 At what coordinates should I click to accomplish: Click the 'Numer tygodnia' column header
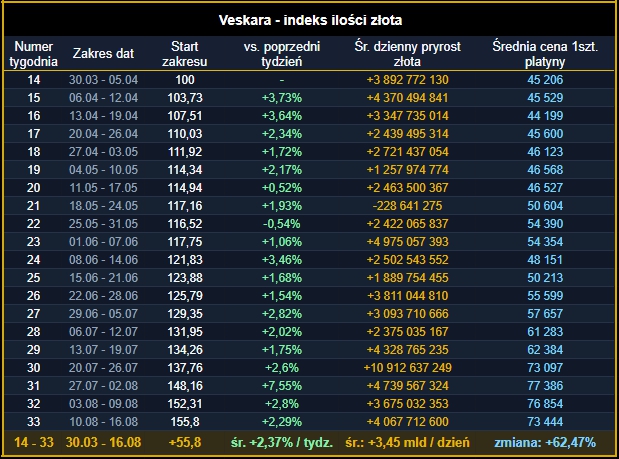click(34, 54)
